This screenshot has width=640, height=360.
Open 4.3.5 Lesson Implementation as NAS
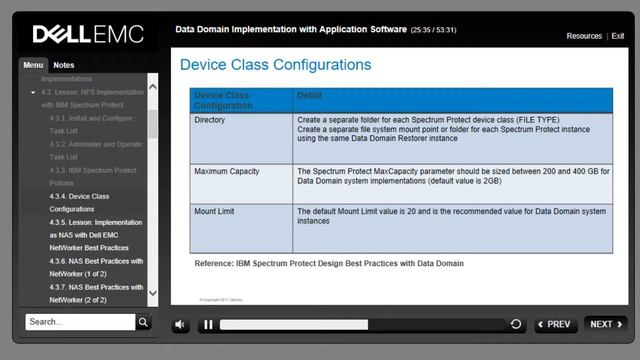[96, 235]
